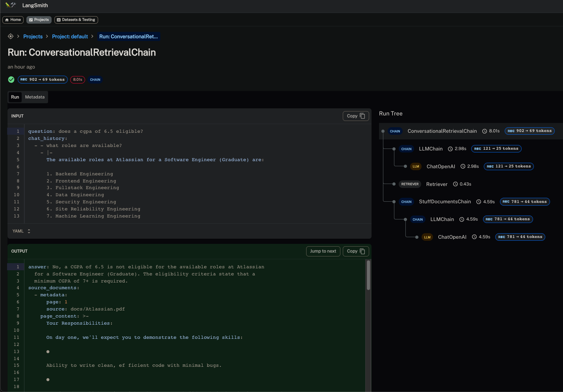
Task: Click Jump to next in the OUTPUT panel
Action: pyautogui.click(x=323, y=251)
